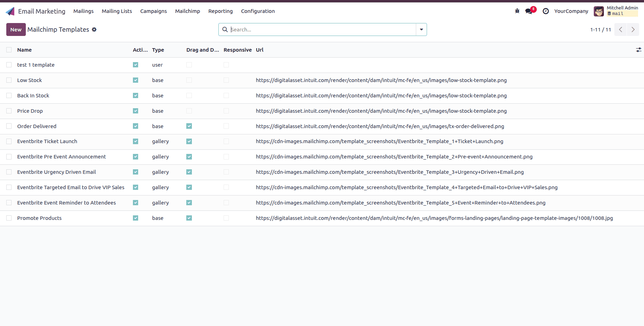This screenshot has width=644, height=326.
Task: Toggle Active checkbox for Low Stock
Action: tap(136, 80)
